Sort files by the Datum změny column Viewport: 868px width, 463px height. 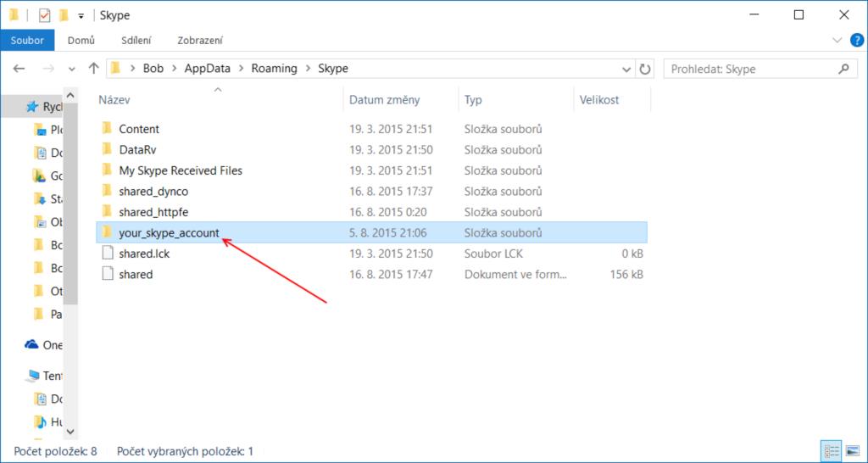pos(385,100)
